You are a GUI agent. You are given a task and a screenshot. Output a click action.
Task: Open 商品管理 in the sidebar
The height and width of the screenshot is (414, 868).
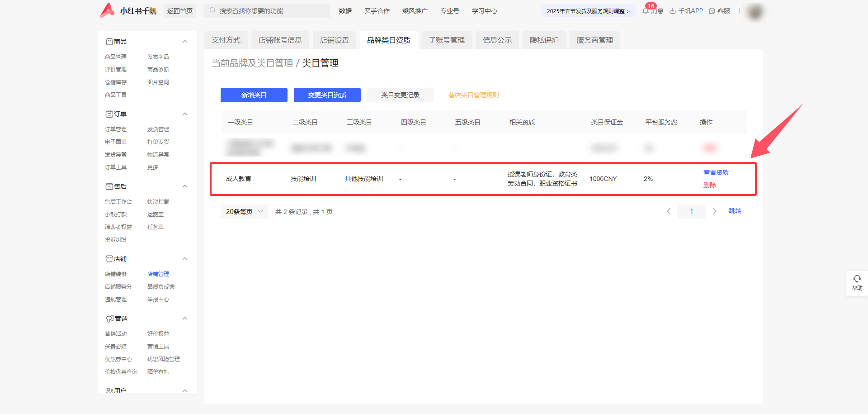(x=116, y=57)
